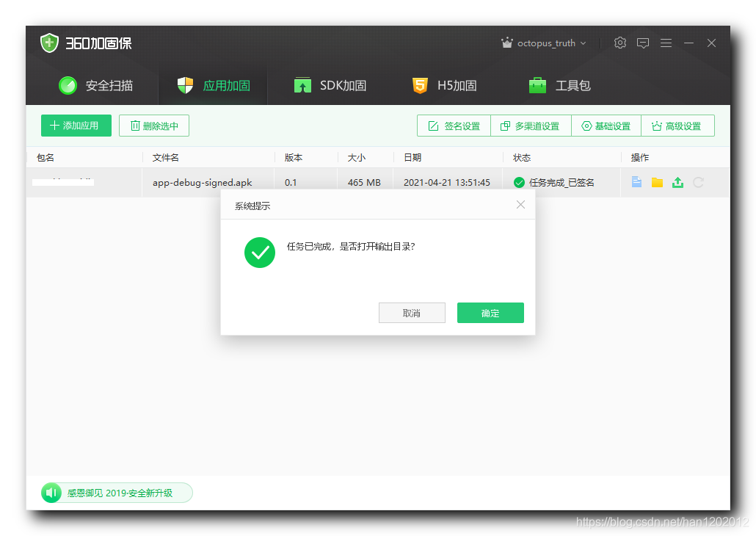Open output folder via yellow folder icon

(657, 182)
